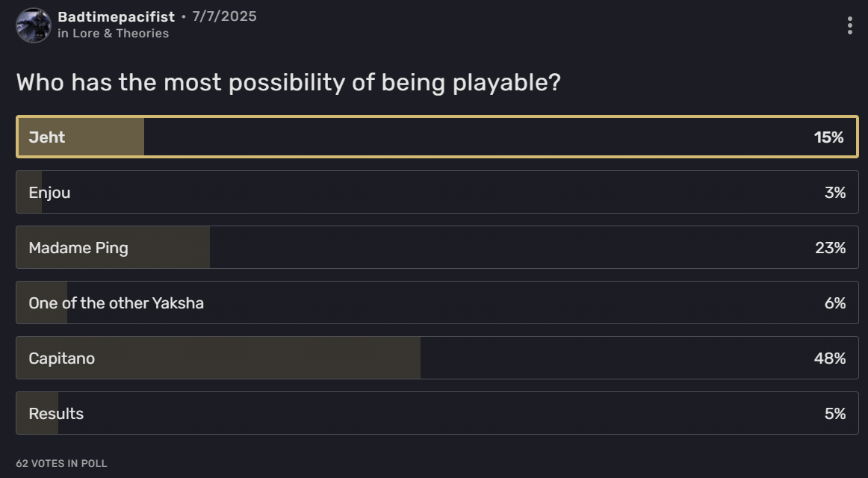Open the Lore & Theories category link

click(120, 34)
